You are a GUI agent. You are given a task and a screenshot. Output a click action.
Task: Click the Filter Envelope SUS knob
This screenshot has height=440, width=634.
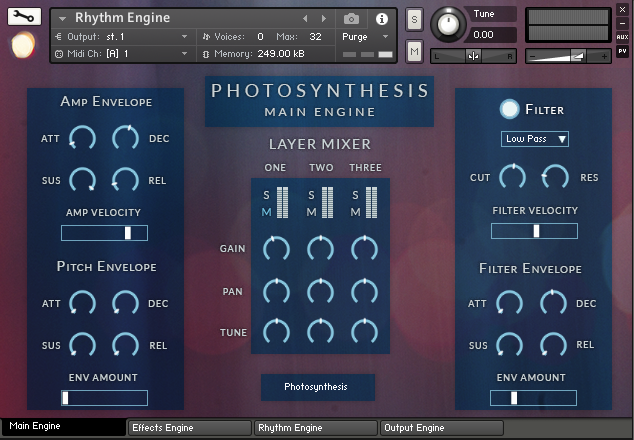pos(509,345)
